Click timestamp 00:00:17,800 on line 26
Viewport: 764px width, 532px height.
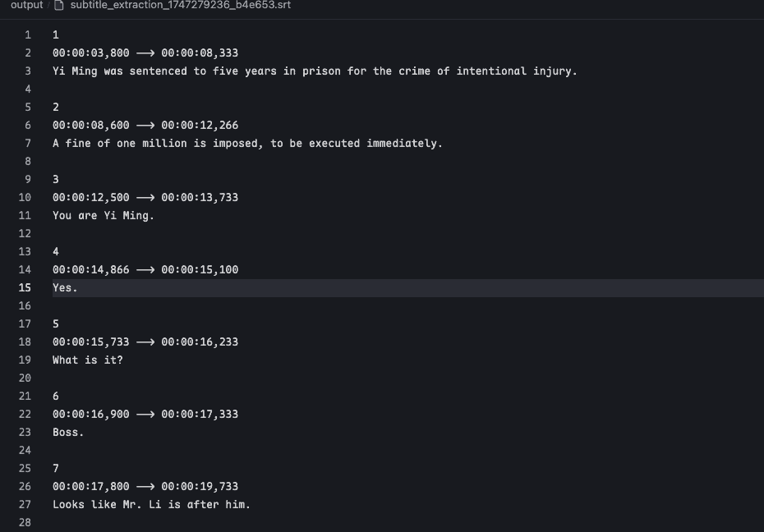91,486
